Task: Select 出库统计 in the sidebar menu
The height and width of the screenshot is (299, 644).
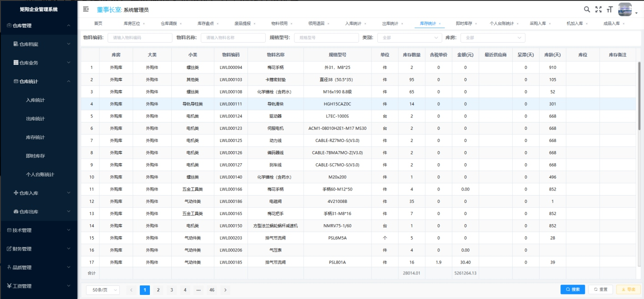Action: pyautogui.click(x=35, y=119)
